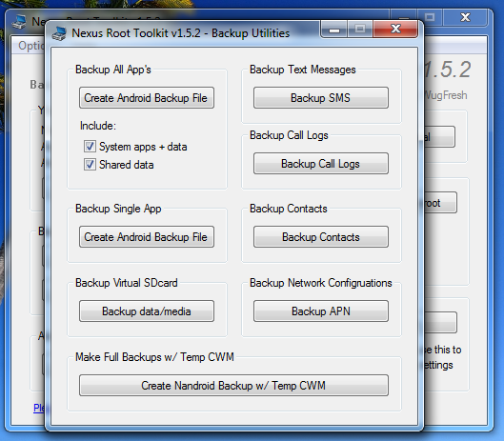
Task: Create Nandroid Backup w/ Temp CWM
Action: [x=233, y=385]
